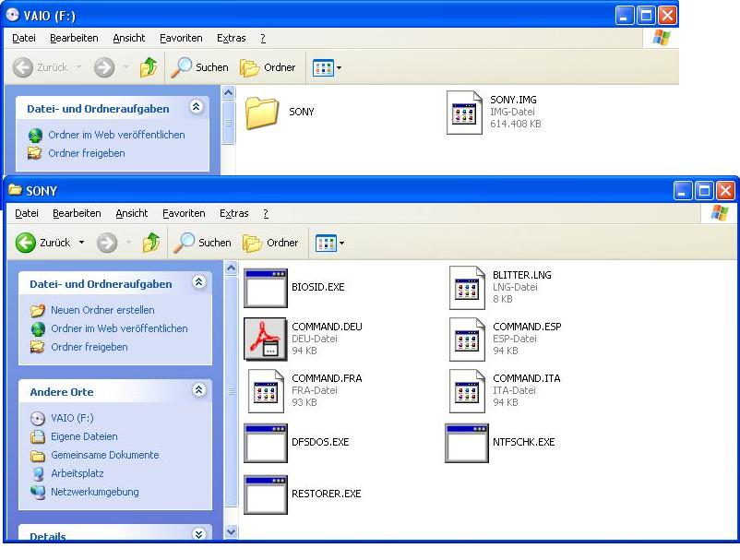Click scroll up arrow in SONY window sidebar
Screen dimensions: 740x560
[x=231, y=268]
